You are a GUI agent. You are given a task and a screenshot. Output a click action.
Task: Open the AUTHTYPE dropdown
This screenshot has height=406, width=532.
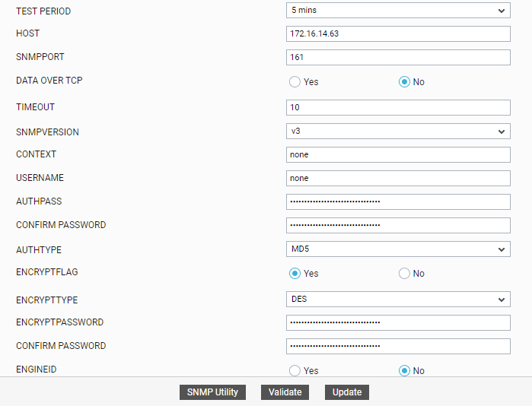pyautogui.click(x=398, y=249)
